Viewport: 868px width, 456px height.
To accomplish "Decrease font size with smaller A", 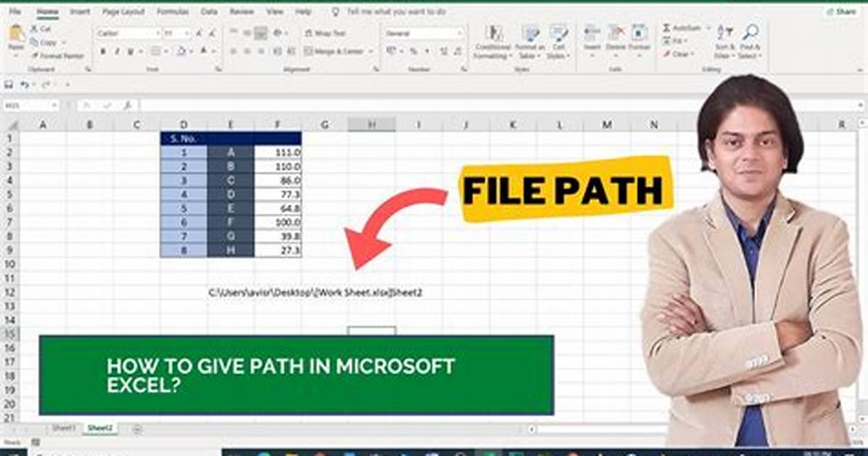I will 211,34.
